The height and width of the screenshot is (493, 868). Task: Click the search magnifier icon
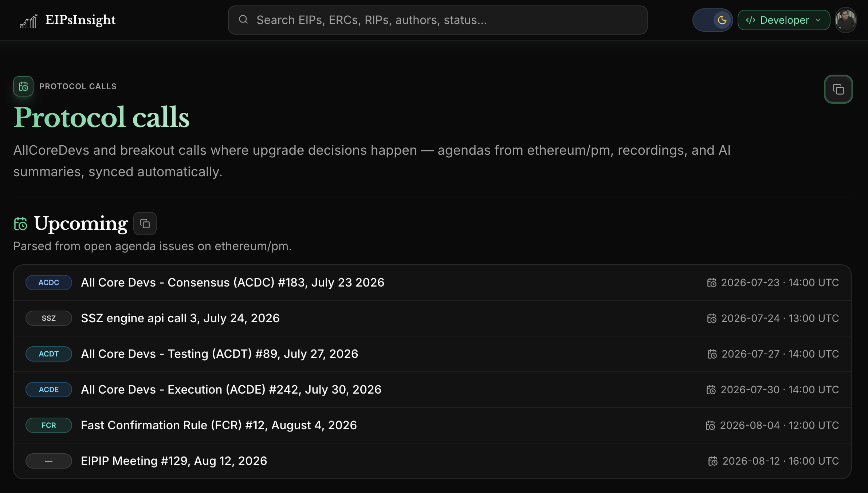tap(243, 20)
